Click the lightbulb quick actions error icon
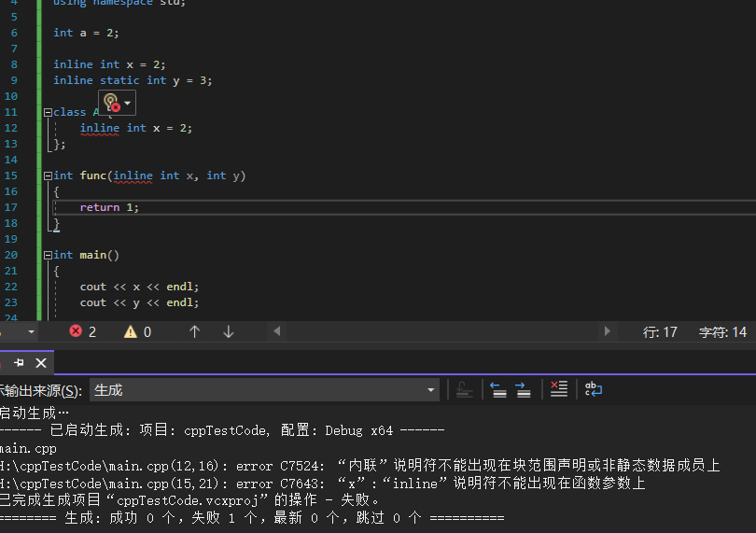Image resolution: width=756 pixels, height=533 pixels. [111, 102]
